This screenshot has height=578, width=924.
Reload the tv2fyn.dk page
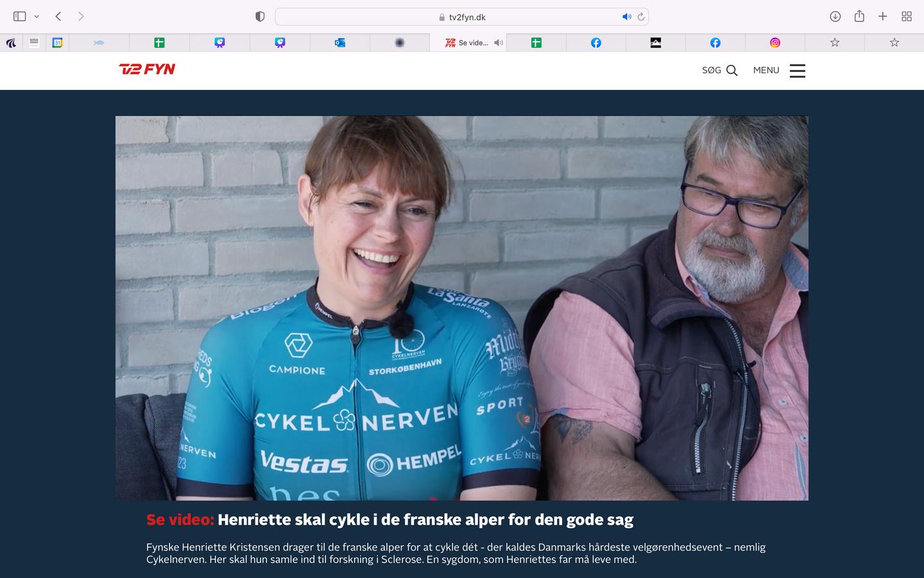[x=640, y=17]
